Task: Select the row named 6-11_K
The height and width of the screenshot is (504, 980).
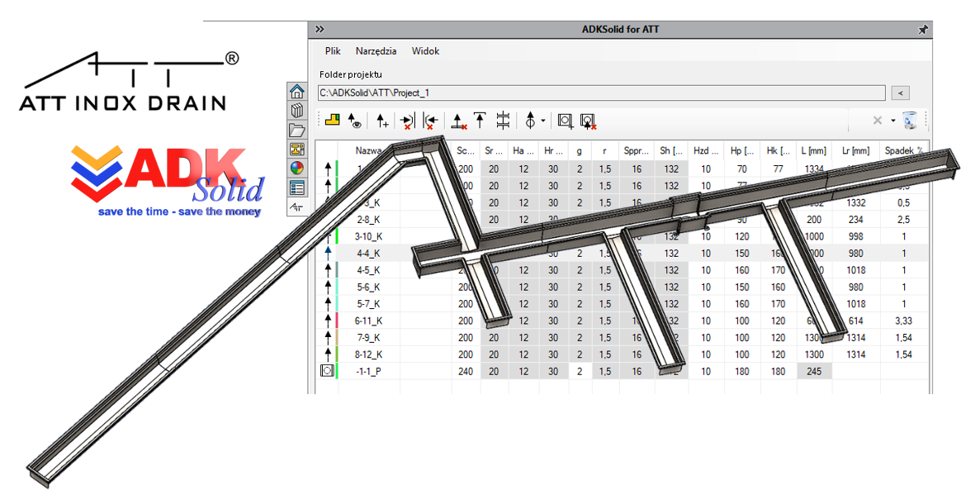Action: [x=621, y=321]
